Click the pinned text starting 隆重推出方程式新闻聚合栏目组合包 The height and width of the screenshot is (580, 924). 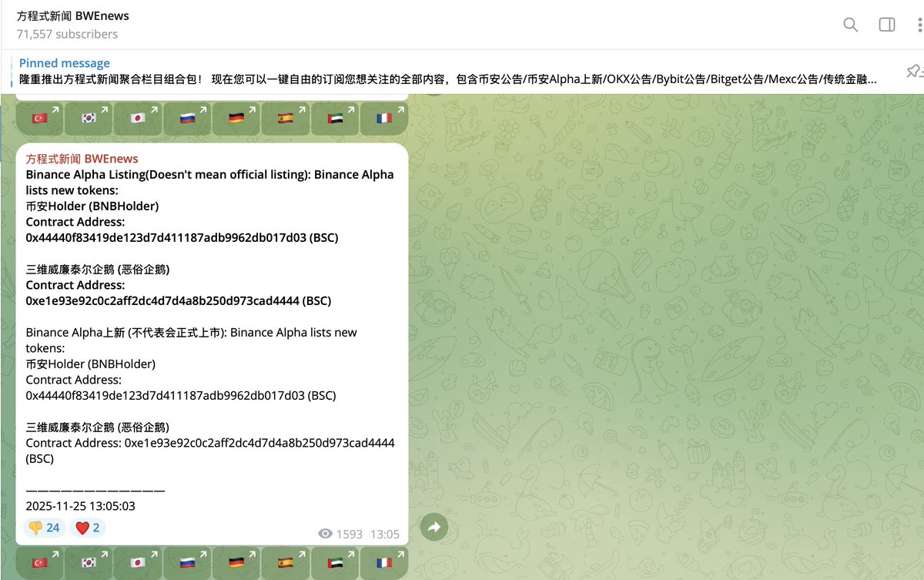pos(448,79)
